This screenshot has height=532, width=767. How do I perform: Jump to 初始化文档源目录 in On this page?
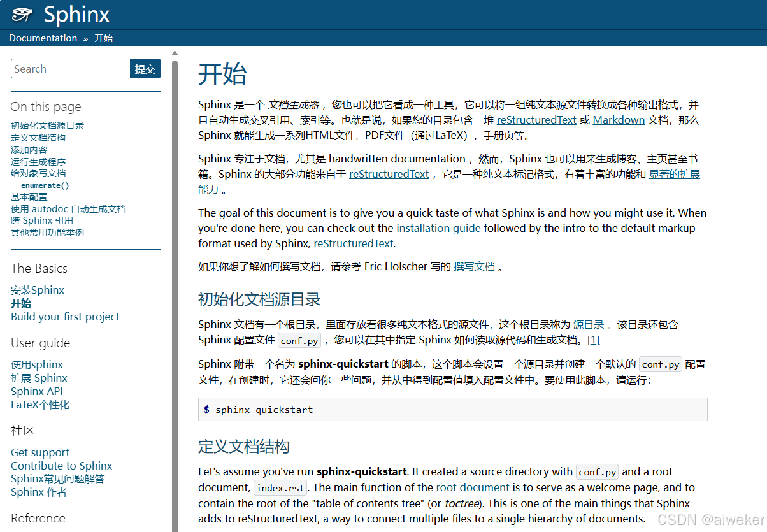tap(47, 126)
